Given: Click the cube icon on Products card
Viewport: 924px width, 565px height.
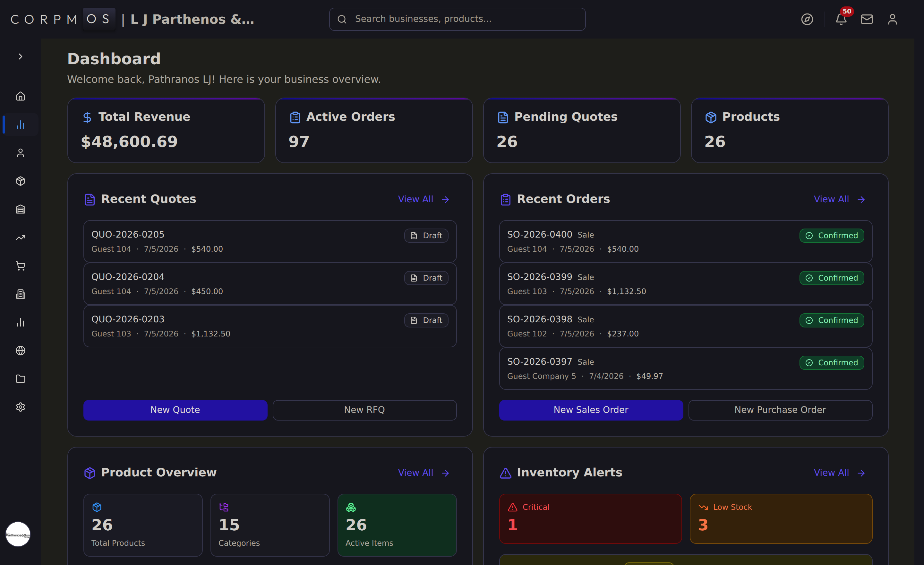Looking at the screenshot, I should (711, 117).
